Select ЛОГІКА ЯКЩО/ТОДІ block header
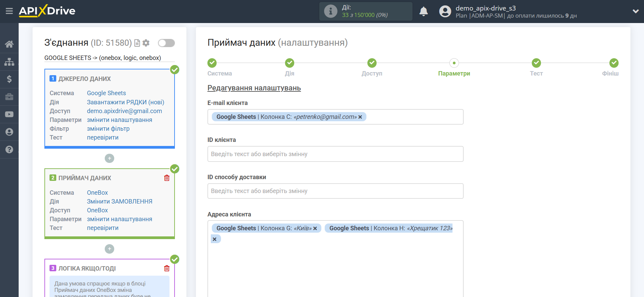This screenshot has height=297, width=644. click(87, 268)
